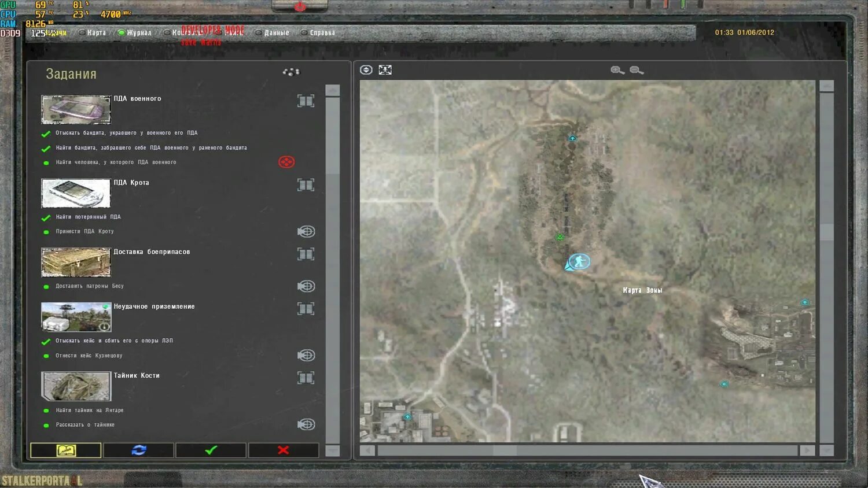This screenshot has height=488, width=868.
Task: Zoom out on the zone map
Action: (637, 70)
